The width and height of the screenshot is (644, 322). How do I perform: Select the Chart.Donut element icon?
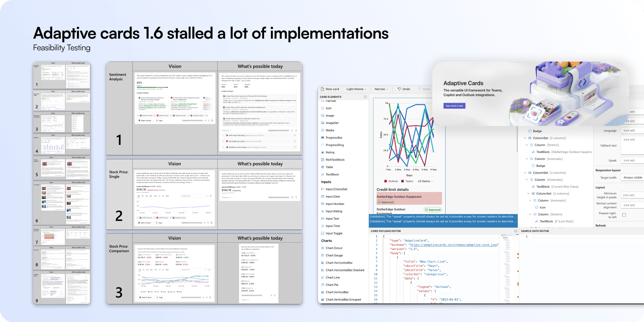[322, 248]
